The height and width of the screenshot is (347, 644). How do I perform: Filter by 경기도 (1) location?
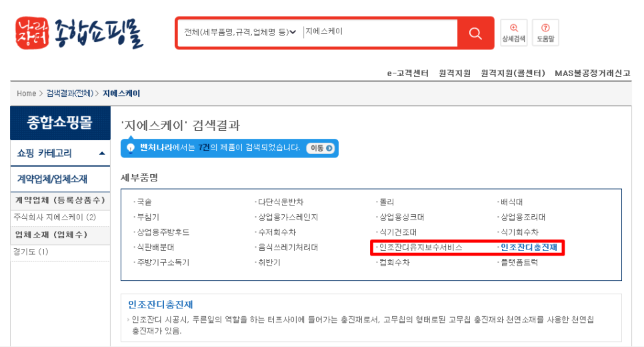31,252
